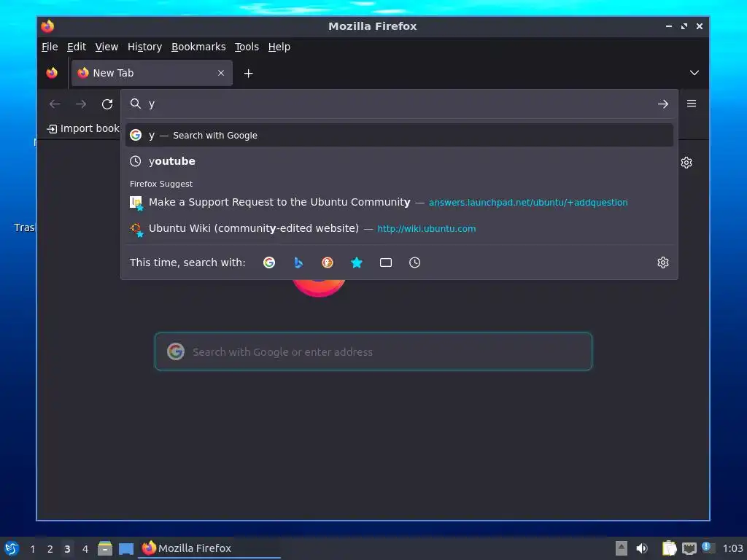Open the Edit menu

point(77,47)
